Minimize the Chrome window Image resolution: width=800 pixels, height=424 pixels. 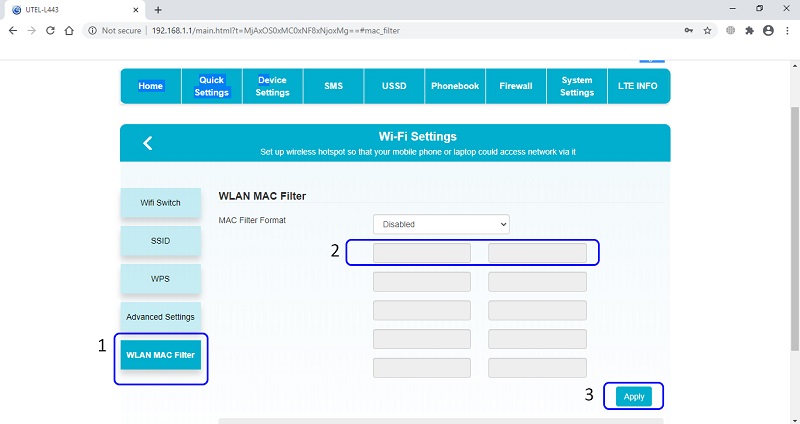733,9
